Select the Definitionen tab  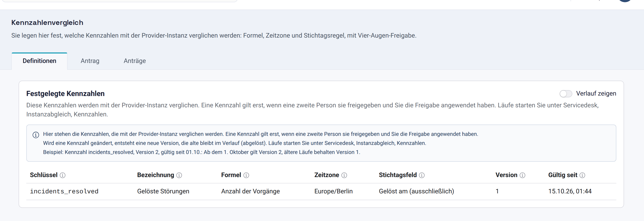pyautogui.click(x=39, y=61)
